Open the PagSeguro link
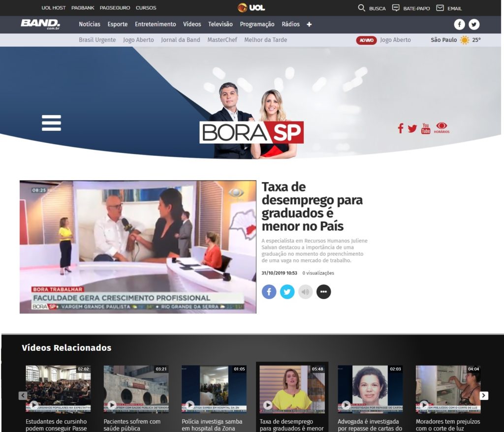This screenshot has width=504, height=432. coord(115,8)
